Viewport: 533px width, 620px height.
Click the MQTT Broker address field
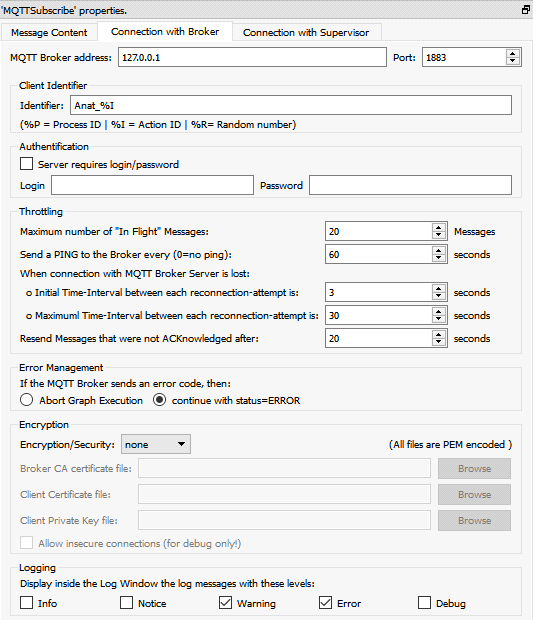252,57
